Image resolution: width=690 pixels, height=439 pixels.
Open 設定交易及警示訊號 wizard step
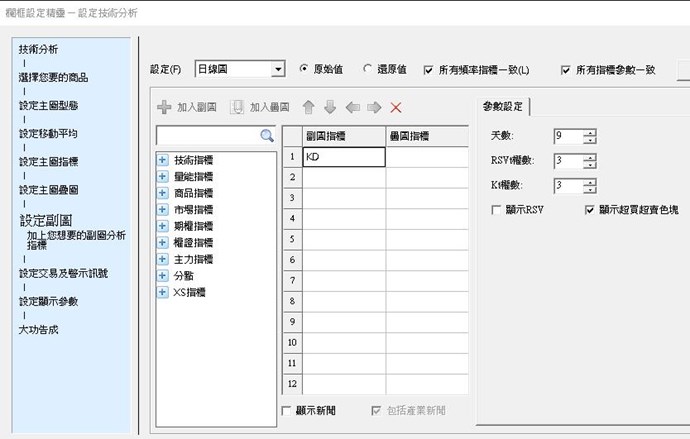pyautogui.click(x=64, y=272)
